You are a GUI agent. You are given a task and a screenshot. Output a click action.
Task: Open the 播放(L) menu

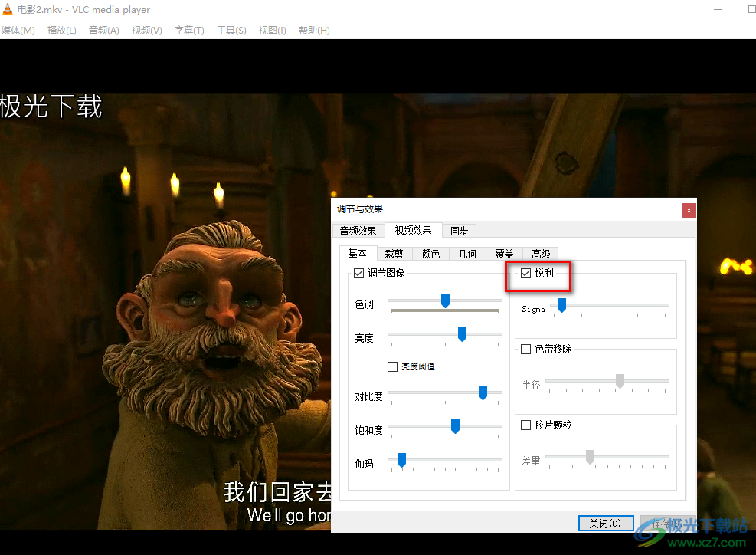pos(62,31)
